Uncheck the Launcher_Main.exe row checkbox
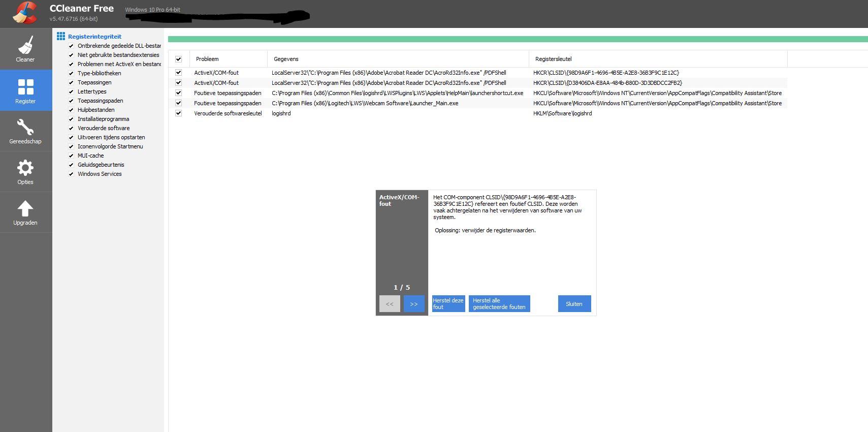The width and height of the screenshot is (868, 432). 178,103
